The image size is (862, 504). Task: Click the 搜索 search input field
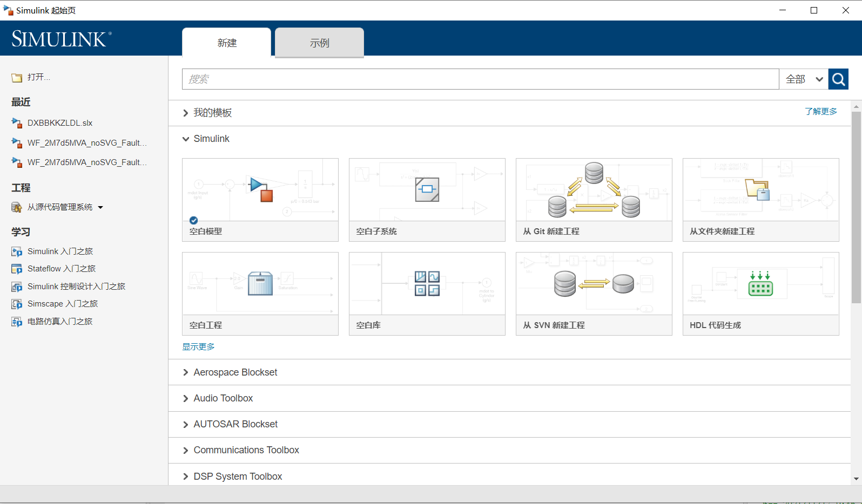pos(481,79)
